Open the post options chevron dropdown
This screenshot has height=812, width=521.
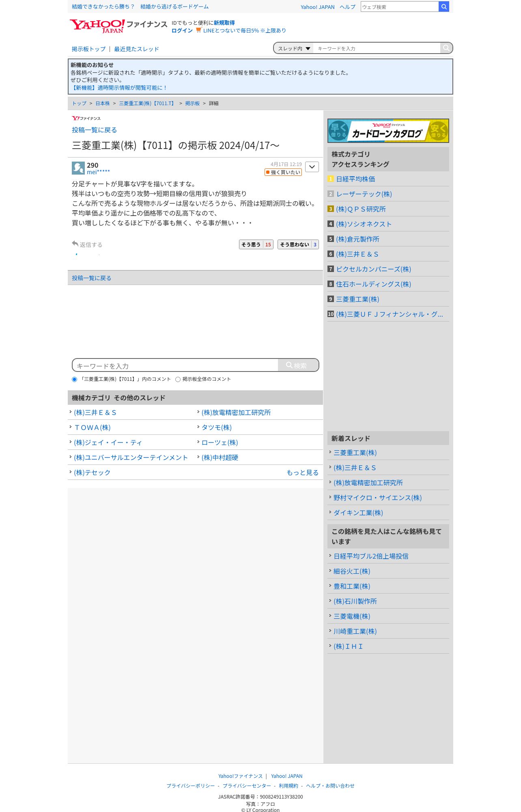click(312, 167)
